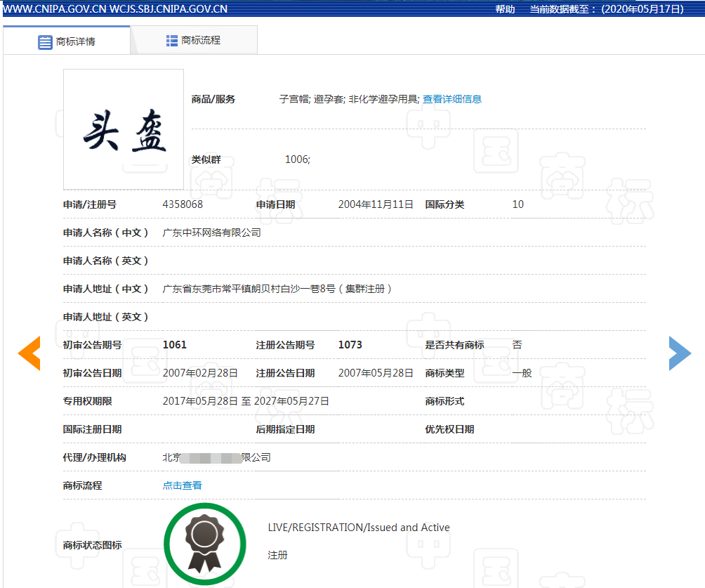Select registration announcement issue 1073
Screen dimensions: 705x588
tap(350, 345)
